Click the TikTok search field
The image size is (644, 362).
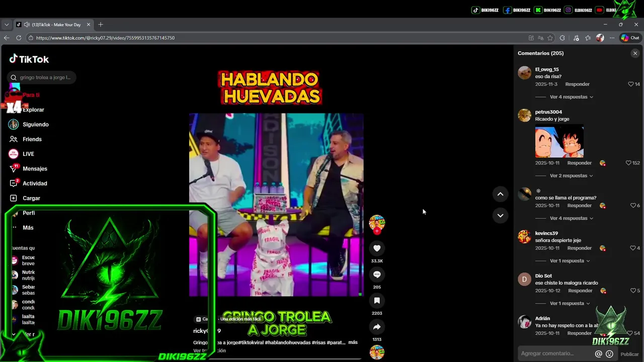[42, 77]
